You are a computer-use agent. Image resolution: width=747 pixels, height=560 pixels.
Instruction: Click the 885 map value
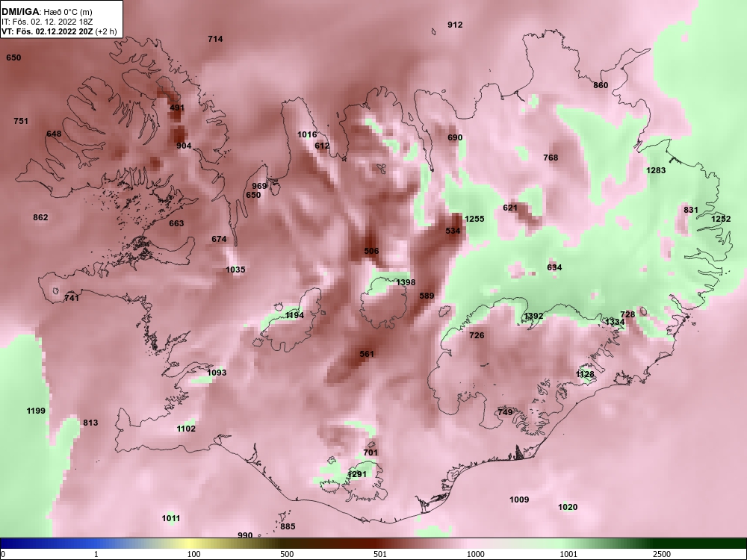[x=288, y=526]
